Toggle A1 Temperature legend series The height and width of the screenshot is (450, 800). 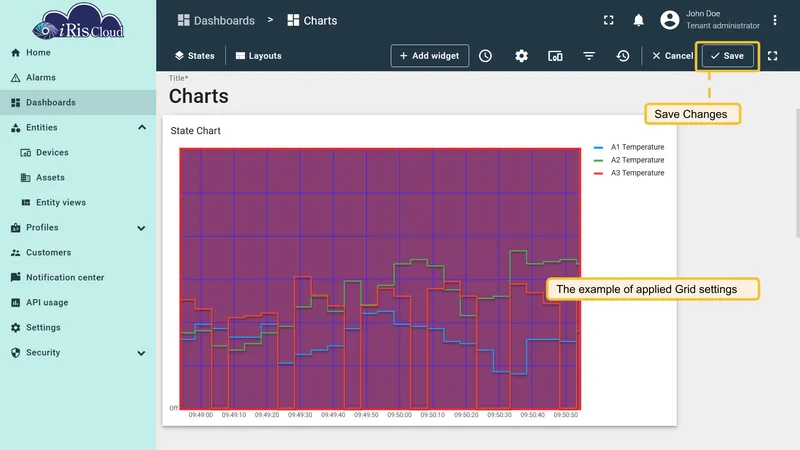tap(629, 147)
